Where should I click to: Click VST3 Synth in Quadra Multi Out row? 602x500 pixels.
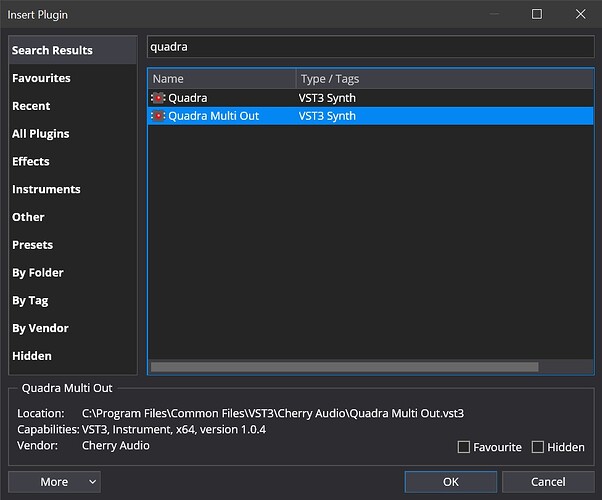click(327, 116)
